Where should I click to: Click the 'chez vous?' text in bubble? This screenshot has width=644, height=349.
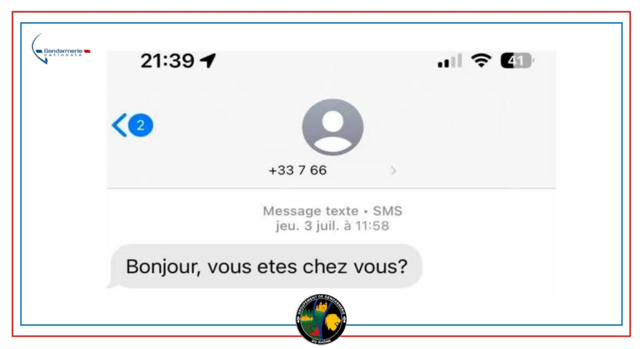[x=355, y=267]
